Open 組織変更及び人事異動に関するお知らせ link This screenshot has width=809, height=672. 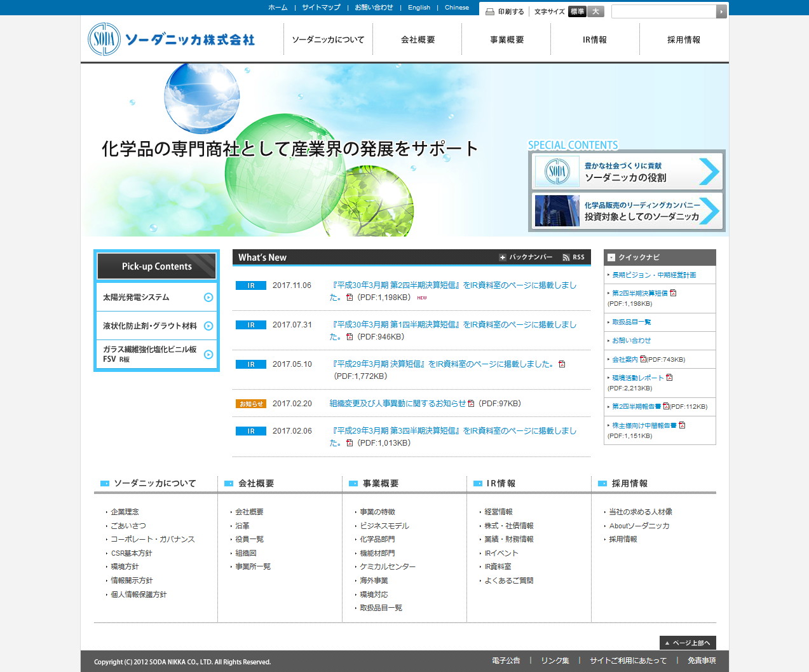click(x=397, y=404)
